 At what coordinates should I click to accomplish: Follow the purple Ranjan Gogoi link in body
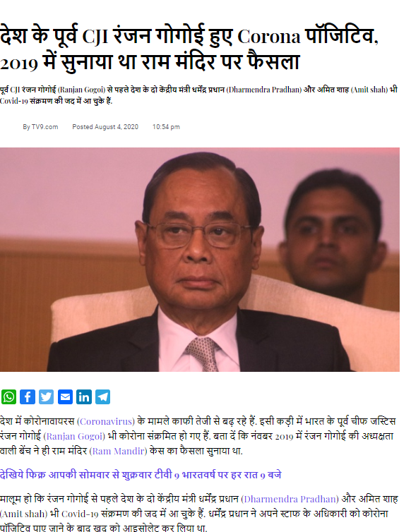click(x=74, y=436)
